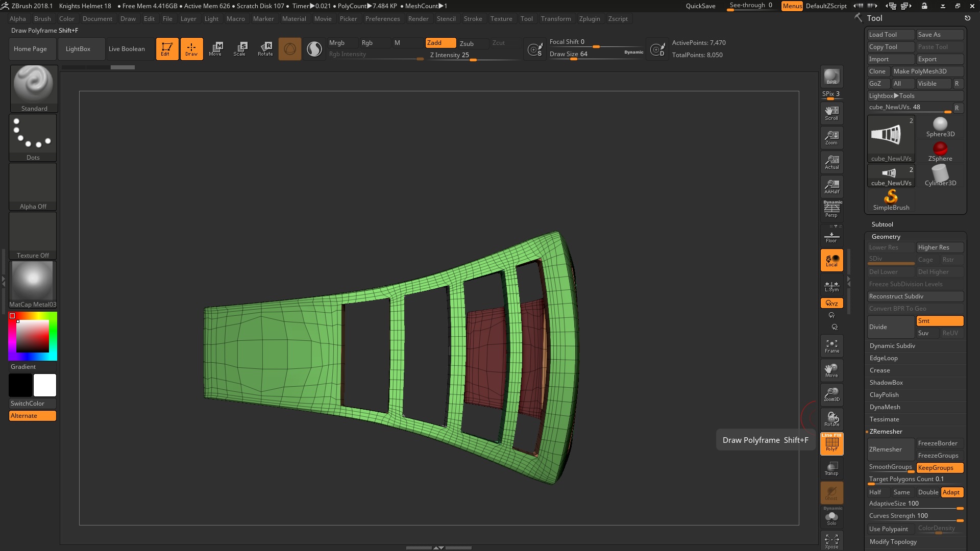Click the Make PolyMesh3D button

pyautogui.click(x=927, y=71)
